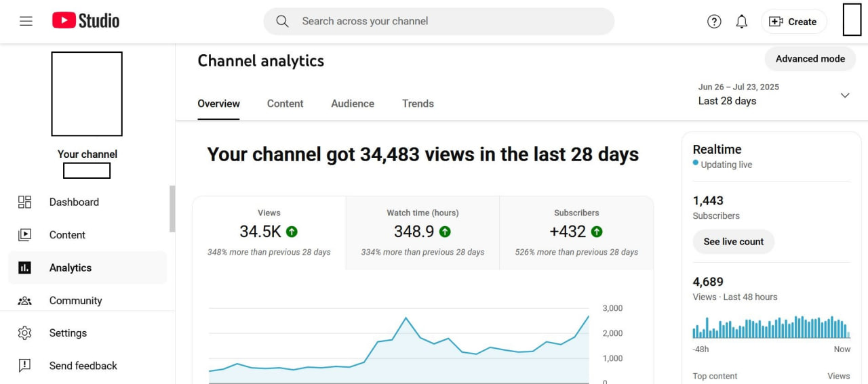Open the help question mark icon

714,22
